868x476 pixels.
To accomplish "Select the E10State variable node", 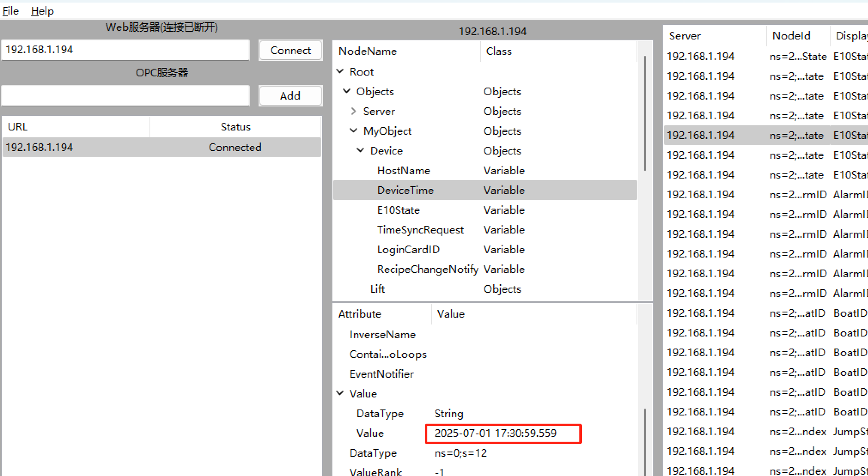I will point(398,210).
